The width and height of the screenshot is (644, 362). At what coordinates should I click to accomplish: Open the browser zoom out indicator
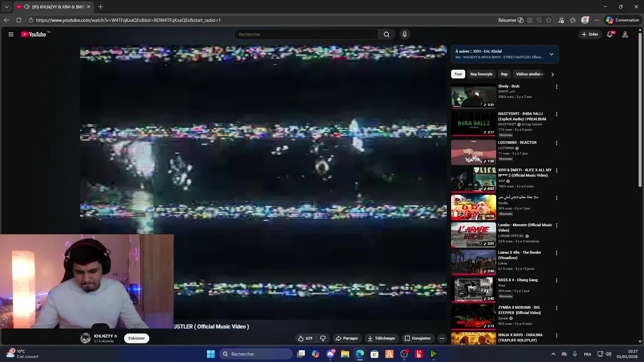pyautogui.click(x=539, y=20)
